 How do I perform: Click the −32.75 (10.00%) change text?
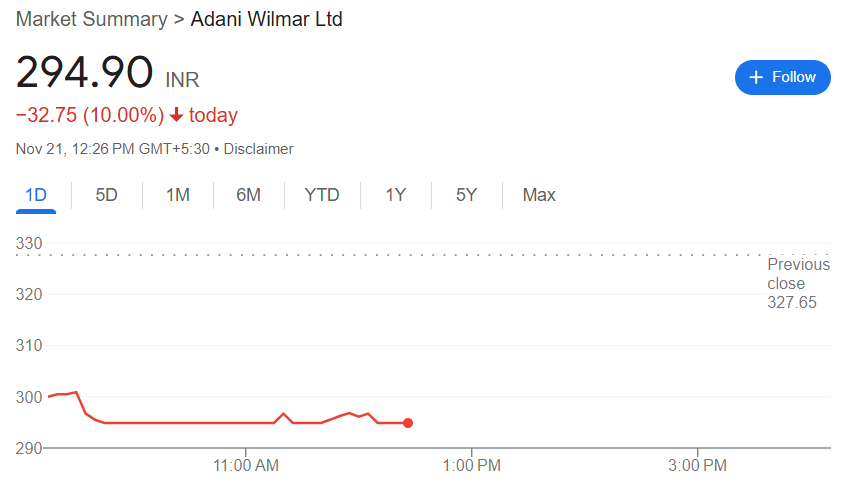(x=89, y=115)
